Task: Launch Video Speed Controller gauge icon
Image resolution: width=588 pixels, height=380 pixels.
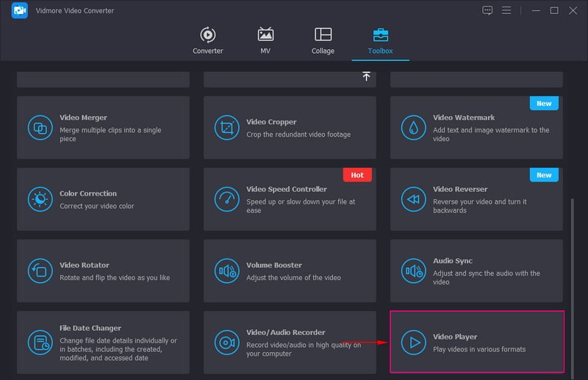Action: [x=226, y=199]
